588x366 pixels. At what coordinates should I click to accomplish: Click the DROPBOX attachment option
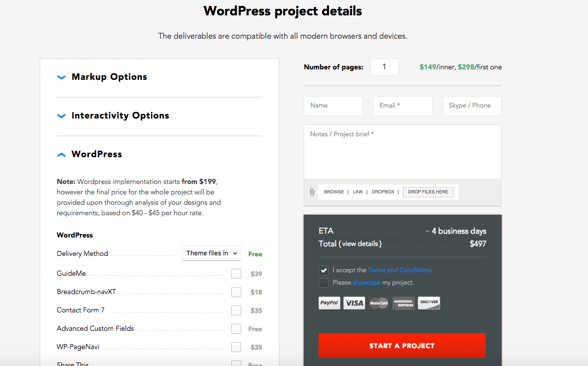(x=383, y=192)
